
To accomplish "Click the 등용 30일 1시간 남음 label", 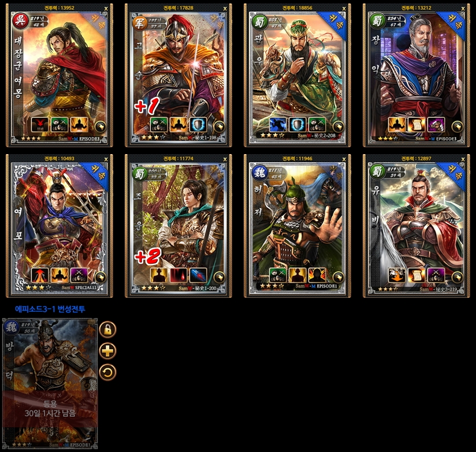I will tap(50, 408).
